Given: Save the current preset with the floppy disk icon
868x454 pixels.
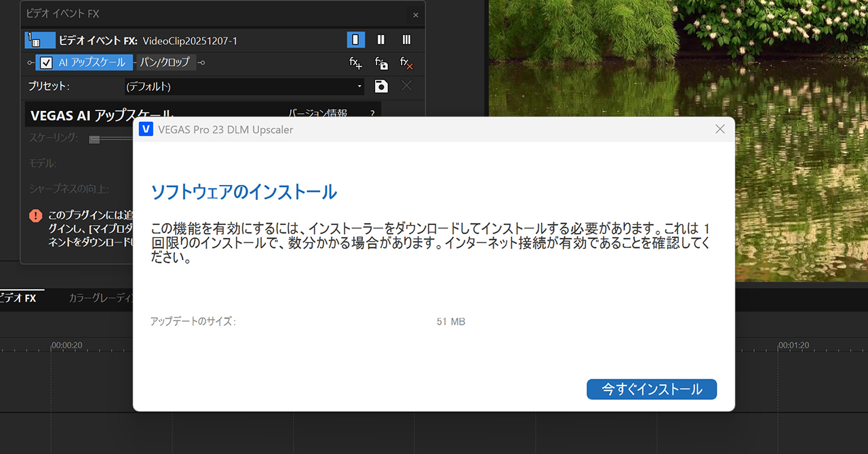Looking at the screenshot, I should click(x=380, y=86).
